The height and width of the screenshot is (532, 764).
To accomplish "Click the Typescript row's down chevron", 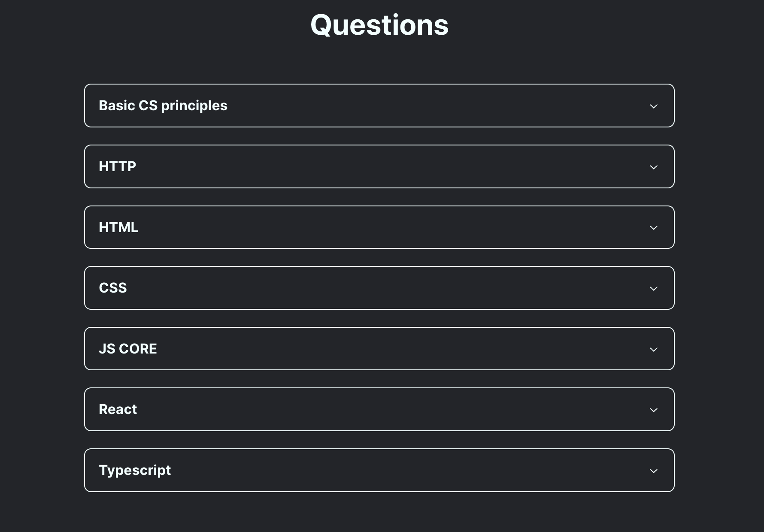I will tap(653, 471).
